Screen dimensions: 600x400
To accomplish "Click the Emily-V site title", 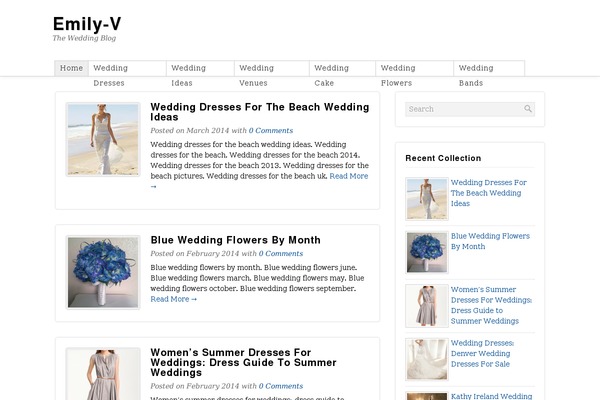I will (87, 24).
